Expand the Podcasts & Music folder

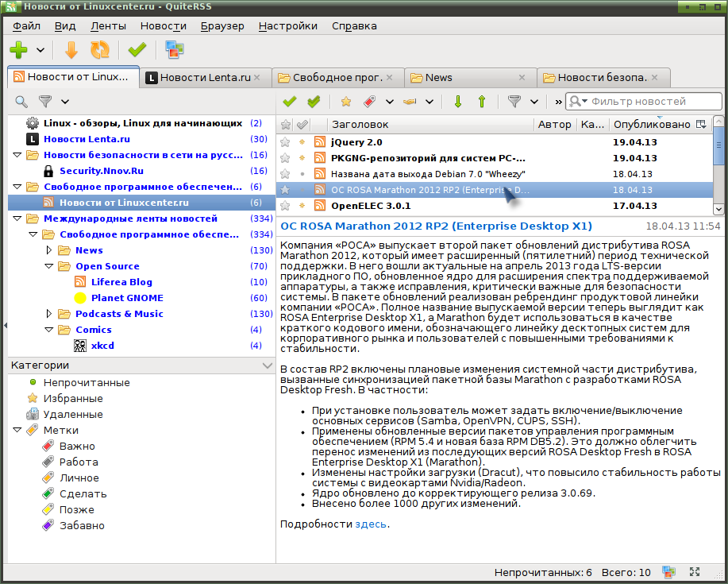[48, 314]
